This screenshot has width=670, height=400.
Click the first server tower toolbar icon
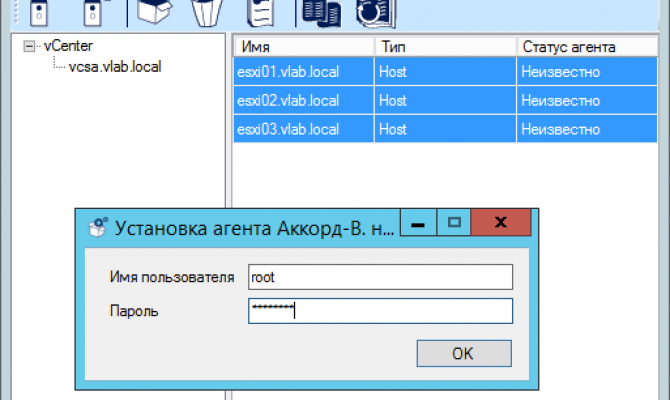click(x=39, y=13)
